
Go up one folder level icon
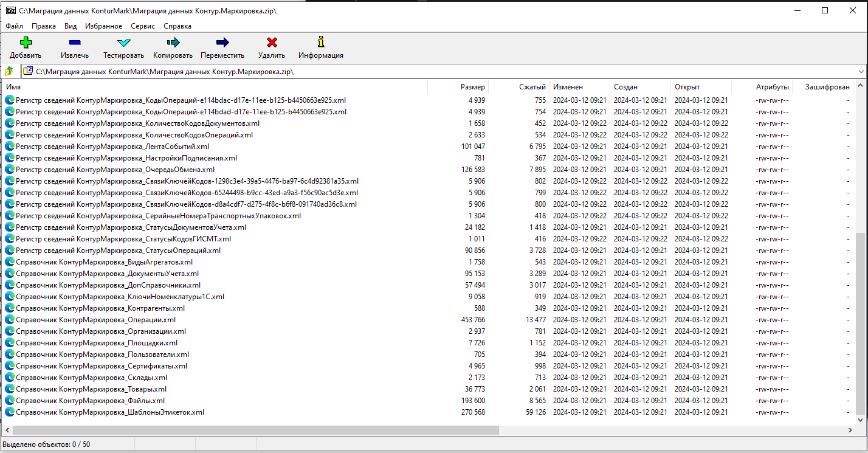click(x=9, y=71)
